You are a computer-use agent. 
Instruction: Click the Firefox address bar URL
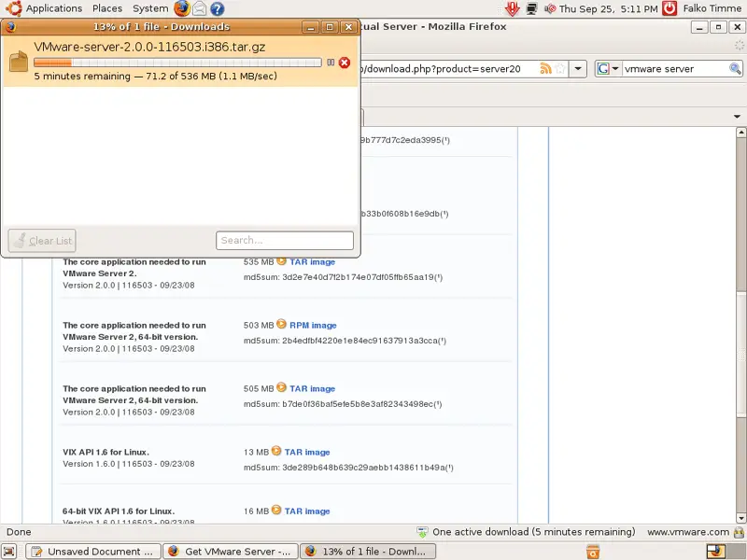click(442, 68)
